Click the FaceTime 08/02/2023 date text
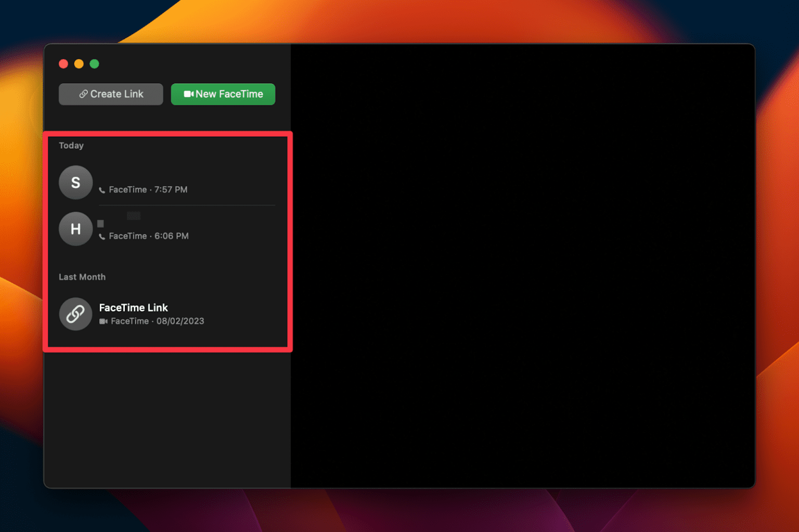The height and width of the screenshot is (532, 799). click(158, 321)
